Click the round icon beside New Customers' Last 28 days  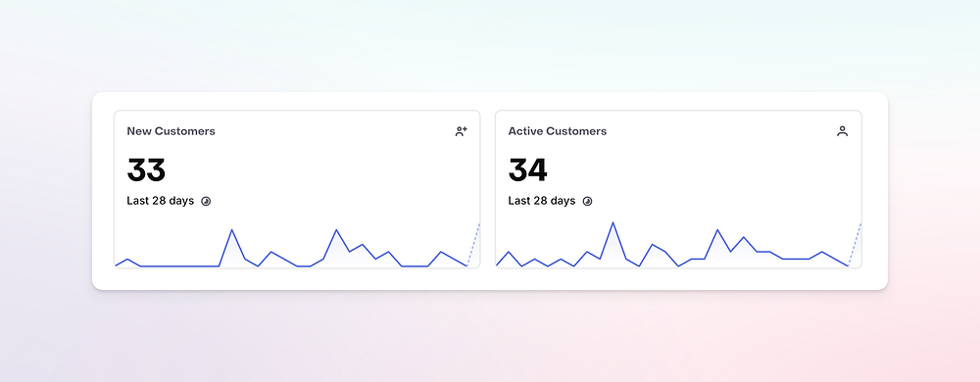pyautogui.click(x=206, y=201)
